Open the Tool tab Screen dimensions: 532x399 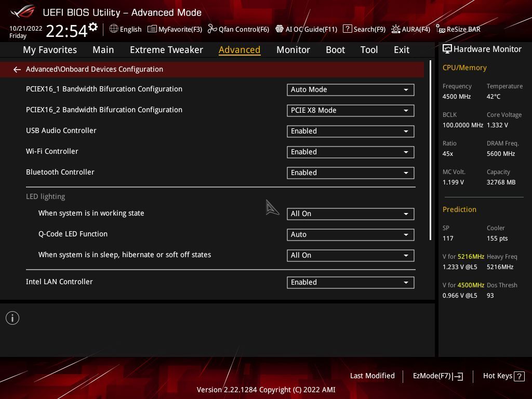[369, 50]
